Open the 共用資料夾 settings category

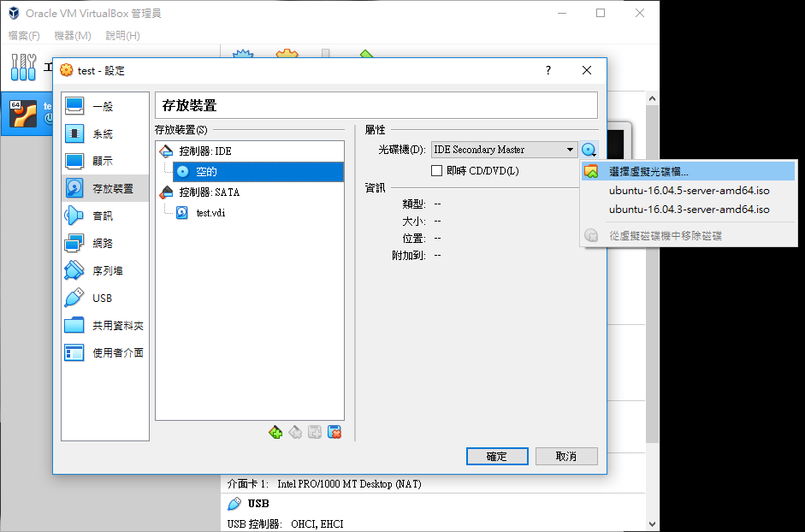(x=104, y=325)
